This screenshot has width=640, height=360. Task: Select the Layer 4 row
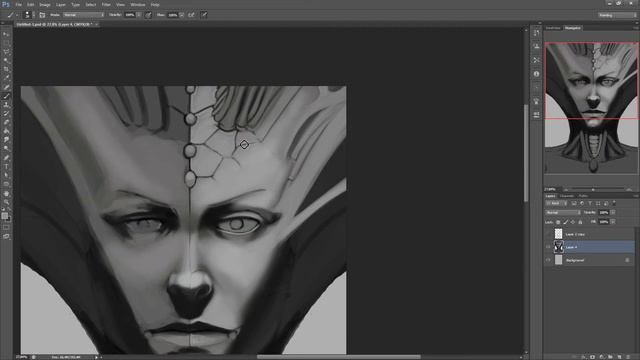[x=589, y=247]
